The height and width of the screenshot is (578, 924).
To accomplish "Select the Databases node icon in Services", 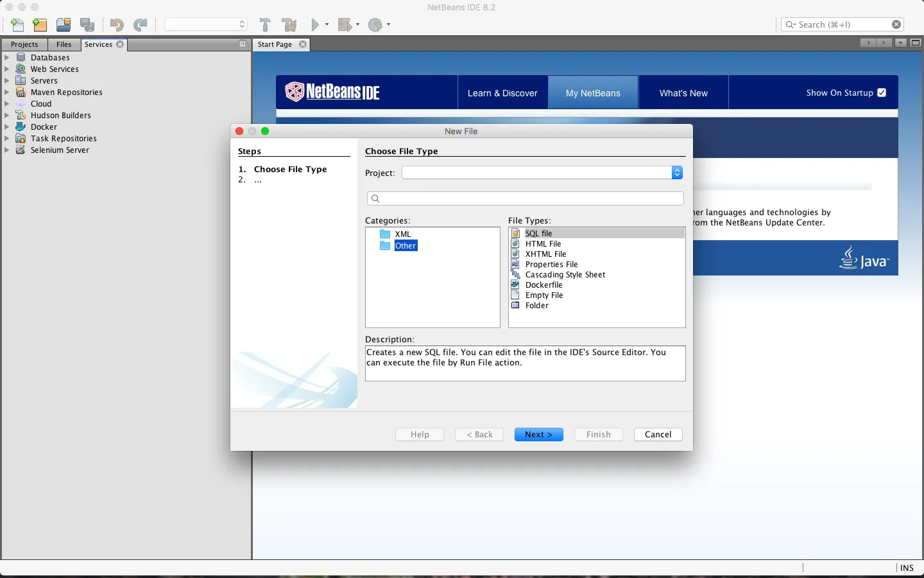I will [x=21, y=58].
